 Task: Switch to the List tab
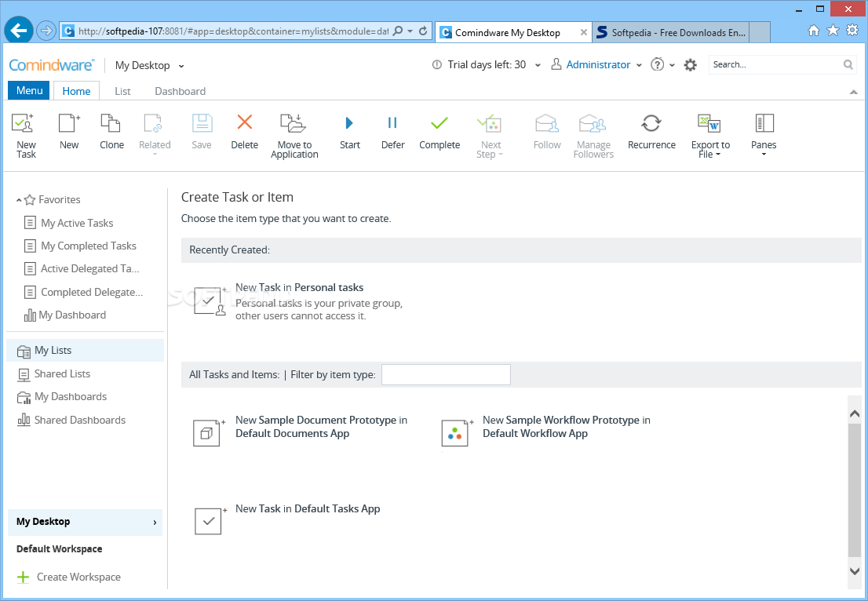point(122,91)
